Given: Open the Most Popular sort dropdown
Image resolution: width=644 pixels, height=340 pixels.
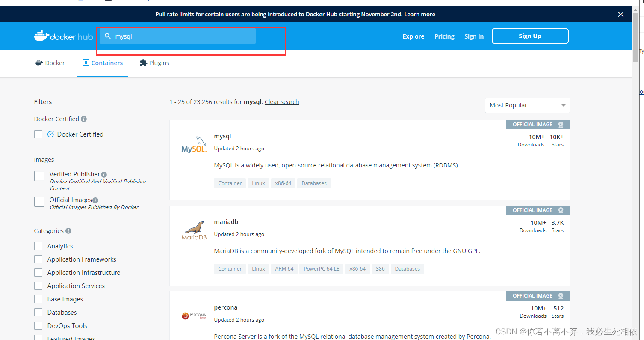Looking at the screenshot, I should point(527,105).
